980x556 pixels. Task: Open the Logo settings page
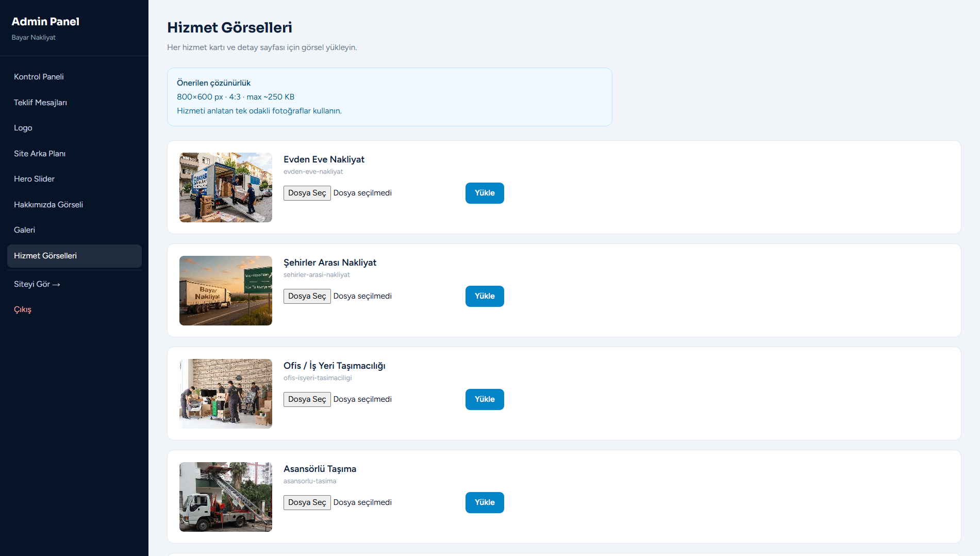tap(74, 128)
